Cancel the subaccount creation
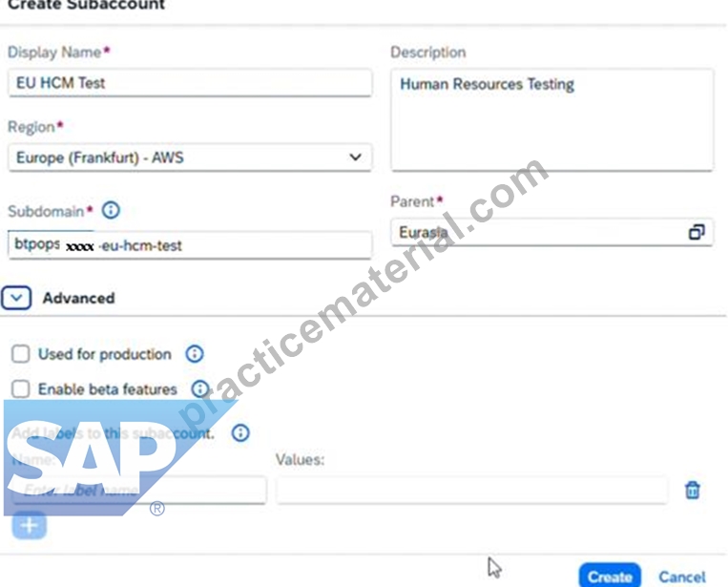Viewport: 728px width, 587px height. click(x=682, y=577)
